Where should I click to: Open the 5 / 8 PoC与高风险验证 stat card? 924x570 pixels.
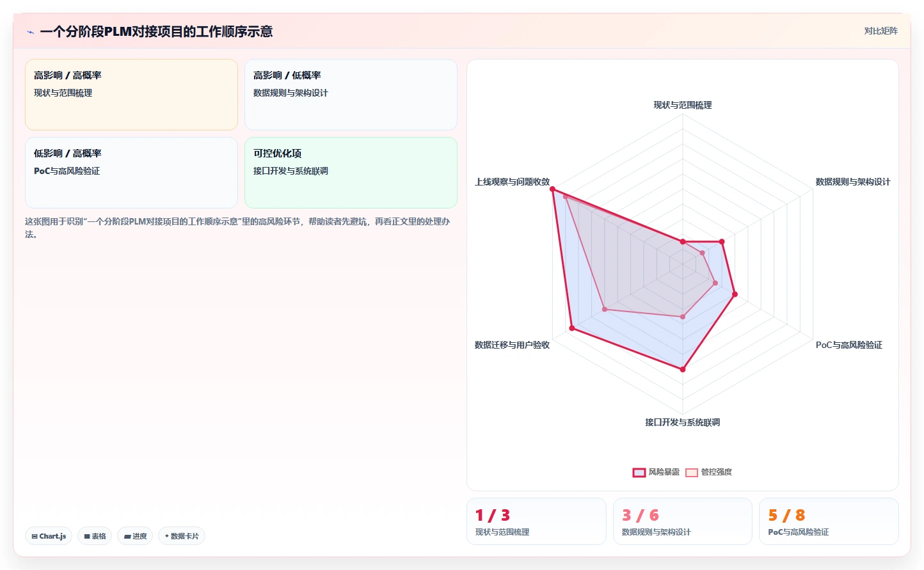[829, 521]
